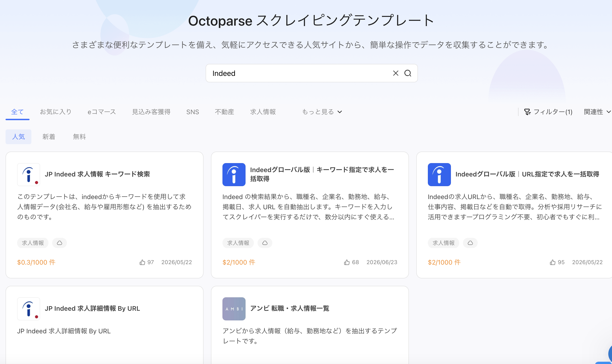Click $2/1000 件 price on URL指定 card
The image size is (612, 364).
tap(444, 262)
